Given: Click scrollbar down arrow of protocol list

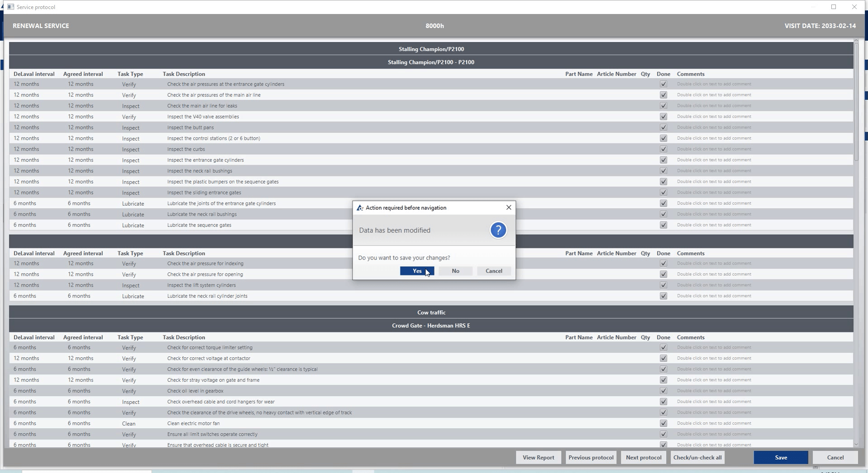Looking at the screenshot, I should 856,445.
